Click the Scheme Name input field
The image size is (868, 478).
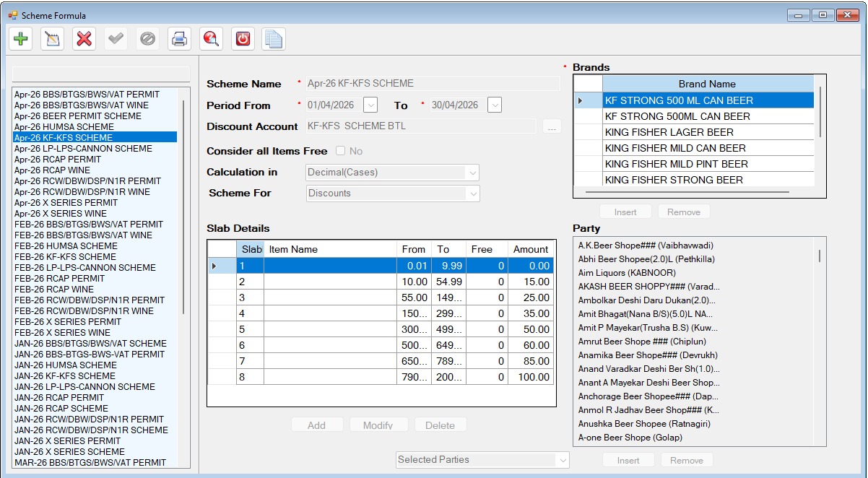click(433, 83)
